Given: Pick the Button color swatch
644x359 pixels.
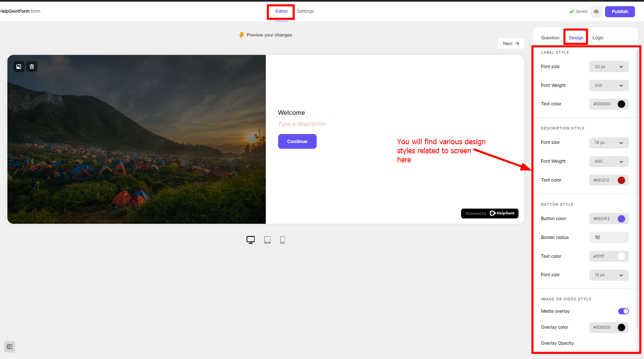Looking at the screenshot, I should tap(621, 219).
